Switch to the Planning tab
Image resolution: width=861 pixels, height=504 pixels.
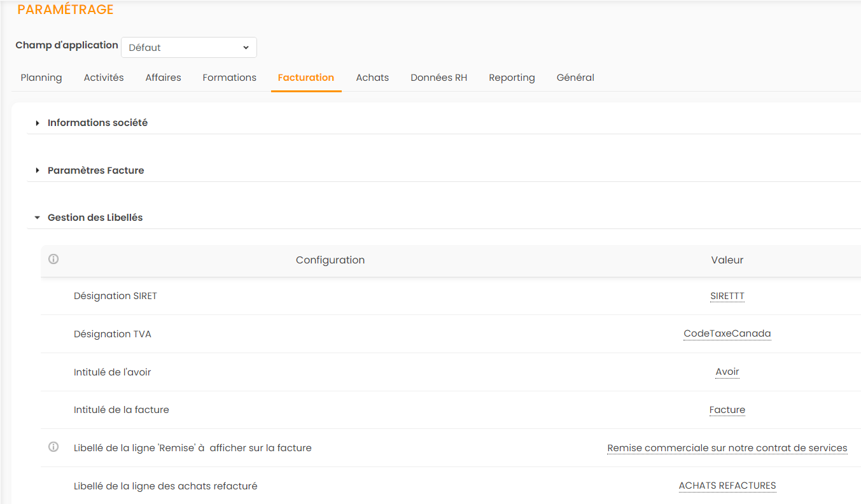41,78
